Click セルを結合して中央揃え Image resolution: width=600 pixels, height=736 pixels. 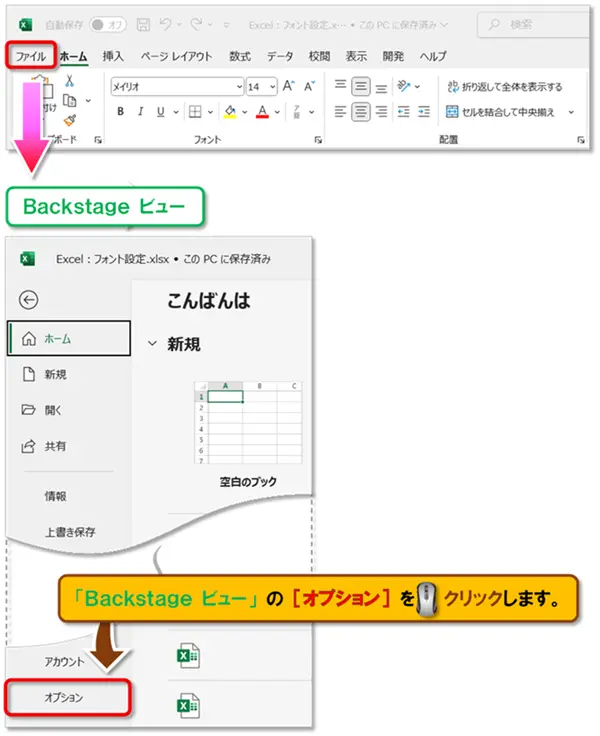pyautogui.click(x=500, y=112)
